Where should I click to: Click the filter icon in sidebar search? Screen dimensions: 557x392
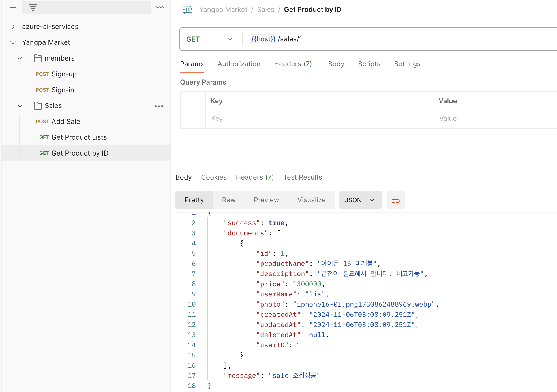click(x=33, y=7)
